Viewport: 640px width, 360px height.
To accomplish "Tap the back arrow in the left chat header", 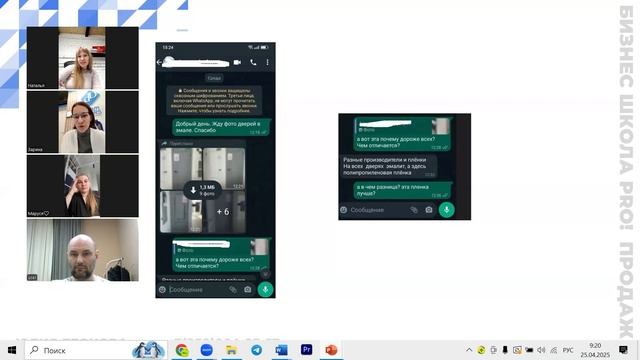I will point(159,62).
